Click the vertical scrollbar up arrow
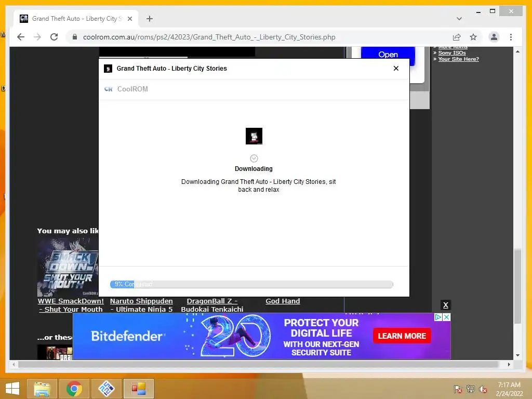532x399 pixels. tap(517, 51)
